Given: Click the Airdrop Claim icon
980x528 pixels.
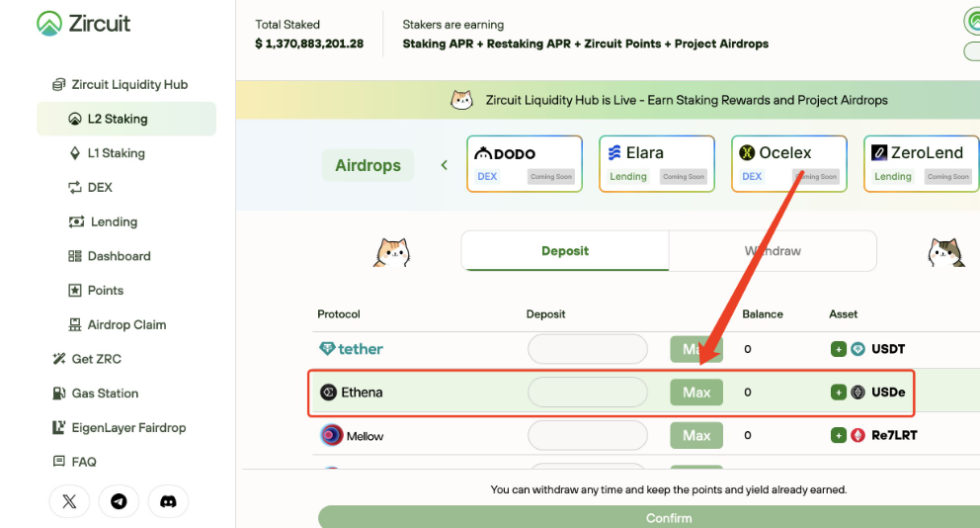Looking at the screenshot, I should (75, 324).
